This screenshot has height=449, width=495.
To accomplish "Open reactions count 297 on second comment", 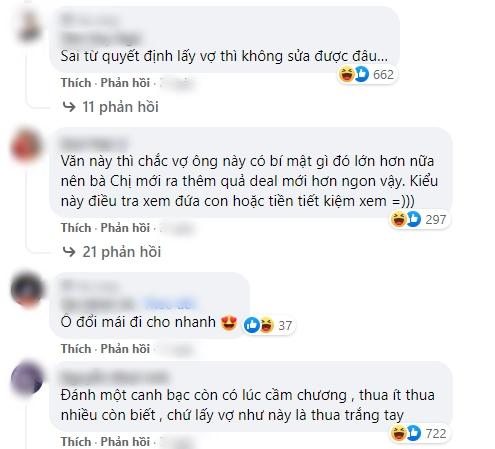I will (419, 219).
